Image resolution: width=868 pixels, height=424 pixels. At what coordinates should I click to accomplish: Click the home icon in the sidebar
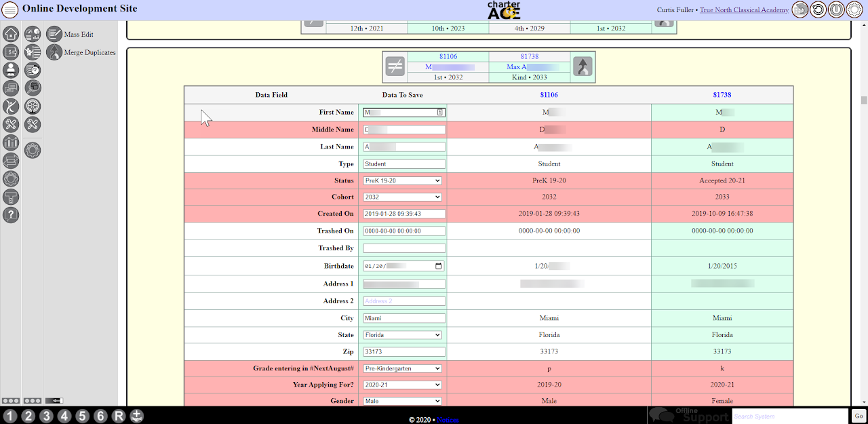pos(11,33)
